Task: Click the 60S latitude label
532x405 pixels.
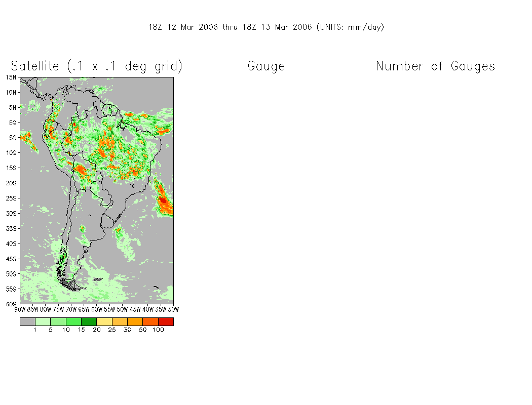Action: [11, 304]
